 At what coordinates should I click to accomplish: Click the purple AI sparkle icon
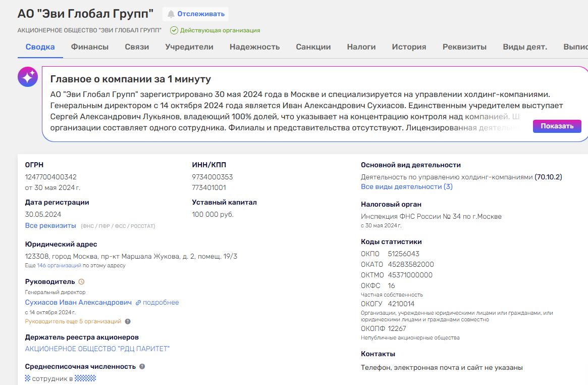coord(27,77)
